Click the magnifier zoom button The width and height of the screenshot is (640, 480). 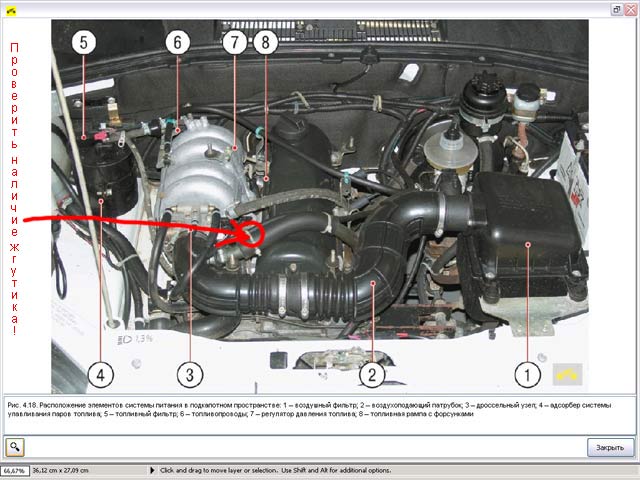point(15,447)
